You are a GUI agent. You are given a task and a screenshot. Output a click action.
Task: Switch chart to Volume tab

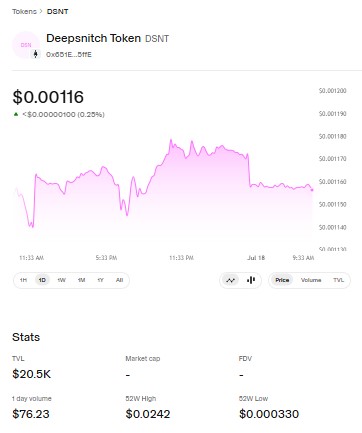pos(311,280)
